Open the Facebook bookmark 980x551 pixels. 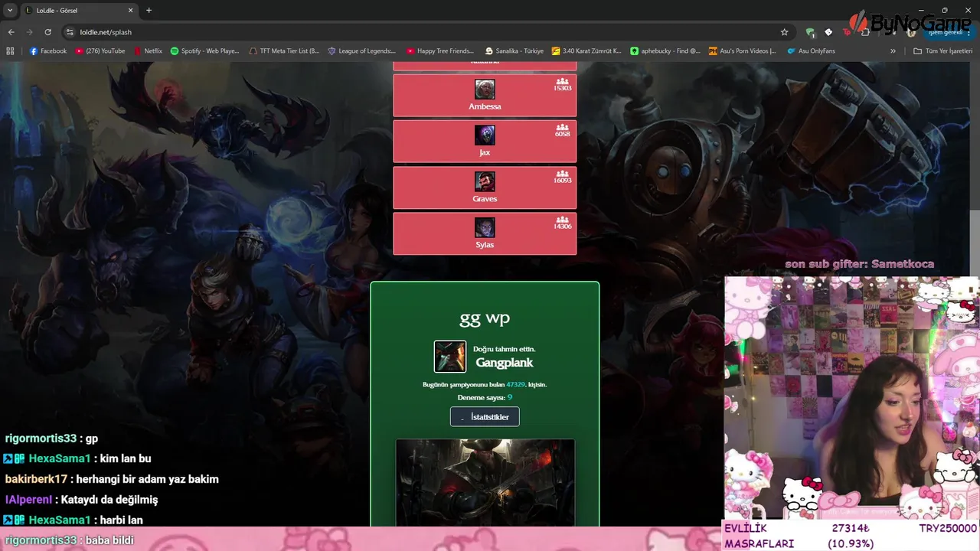coord(47,51)
